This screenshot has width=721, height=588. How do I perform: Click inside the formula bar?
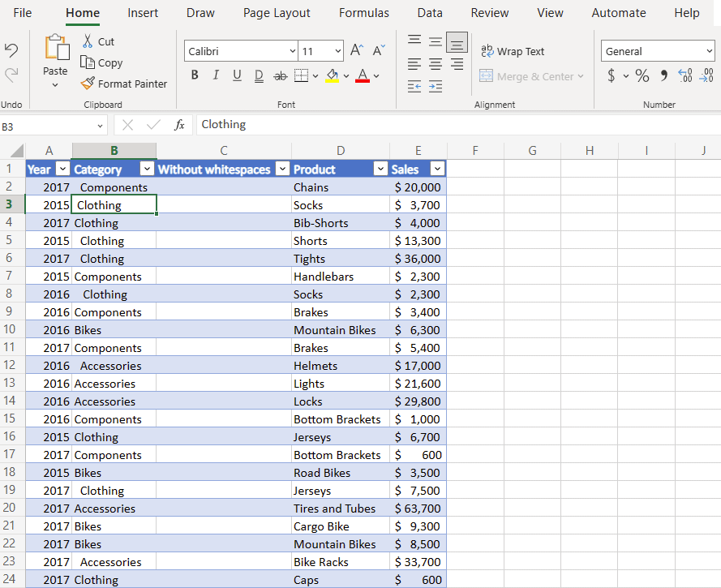coord(324,124)
